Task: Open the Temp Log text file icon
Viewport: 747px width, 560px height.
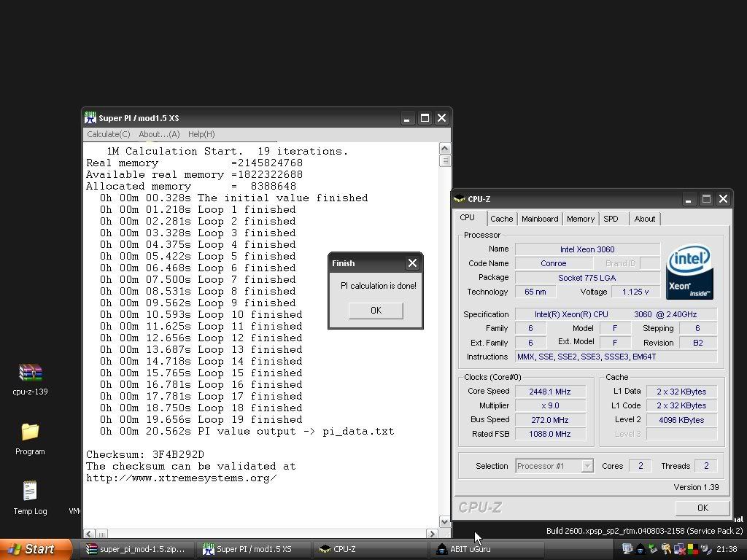Action: pos(30,491)
